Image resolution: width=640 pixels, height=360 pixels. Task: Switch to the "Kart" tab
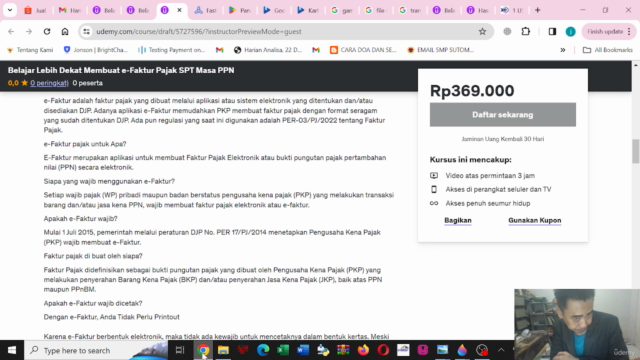[308, 10]
